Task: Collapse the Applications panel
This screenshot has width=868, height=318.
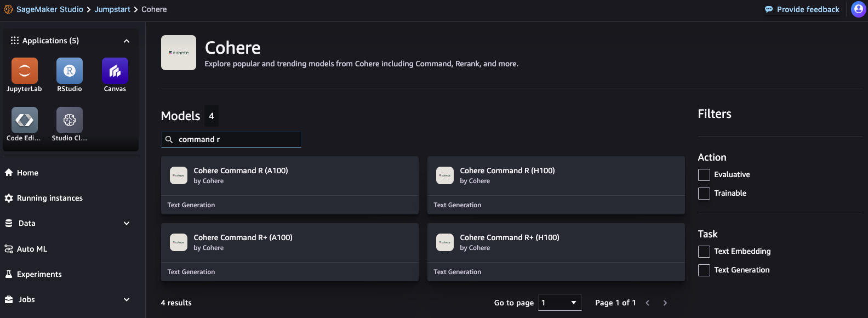Action: pos(127,41)
